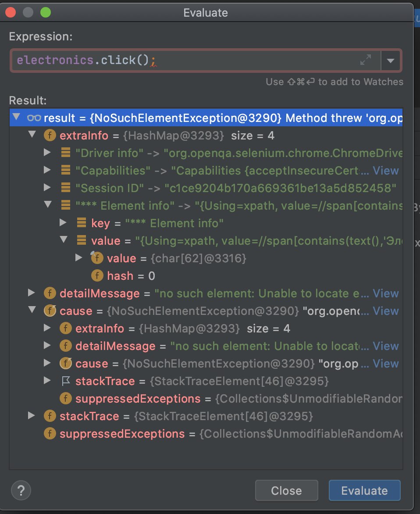The height and width of the screenshot is (514, 420).
Task: Expand the nested stackTrace flag node
Action: click(x=48, y=381)
